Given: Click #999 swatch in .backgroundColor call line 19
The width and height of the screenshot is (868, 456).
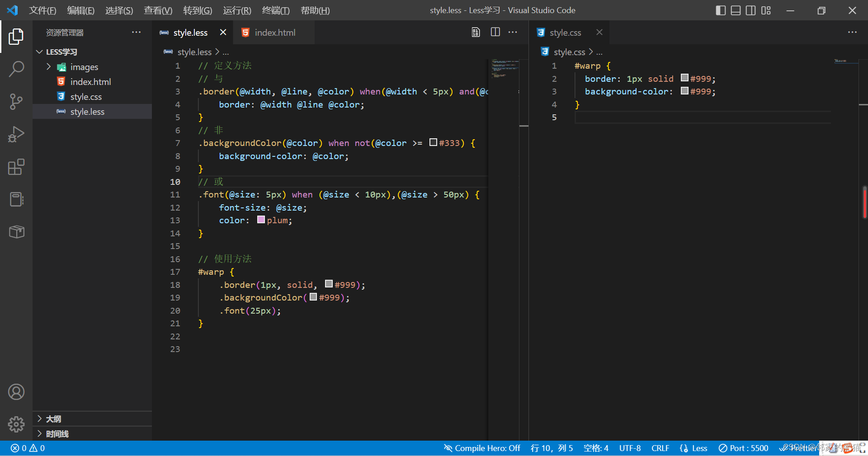Looking at the screenshot, I should pos(313,297).
